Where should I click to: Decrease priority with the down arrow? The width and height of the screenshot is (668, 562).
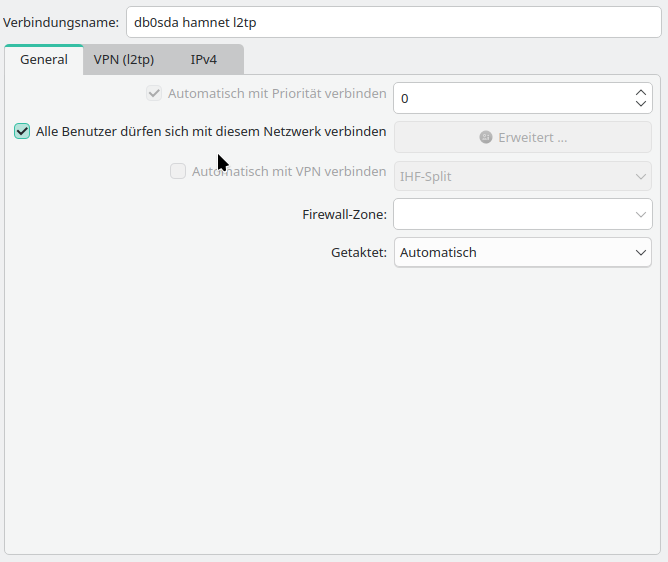641,104
